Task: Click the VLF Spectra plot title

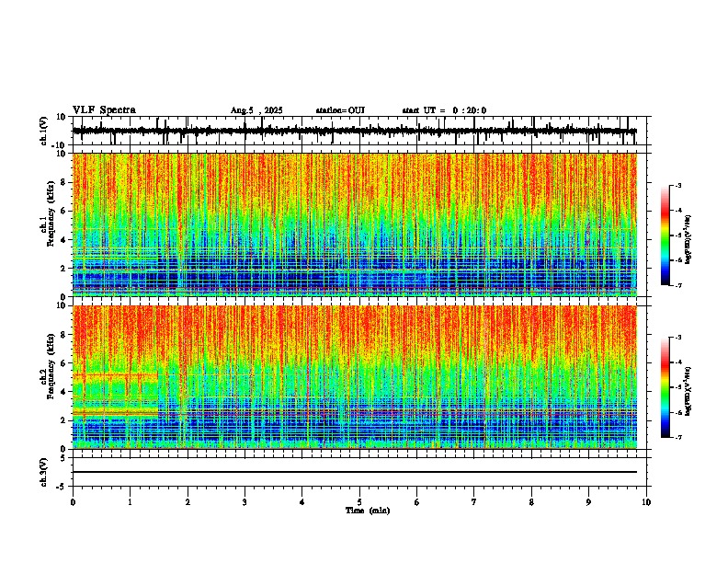Action: click(x=104, y=110)
